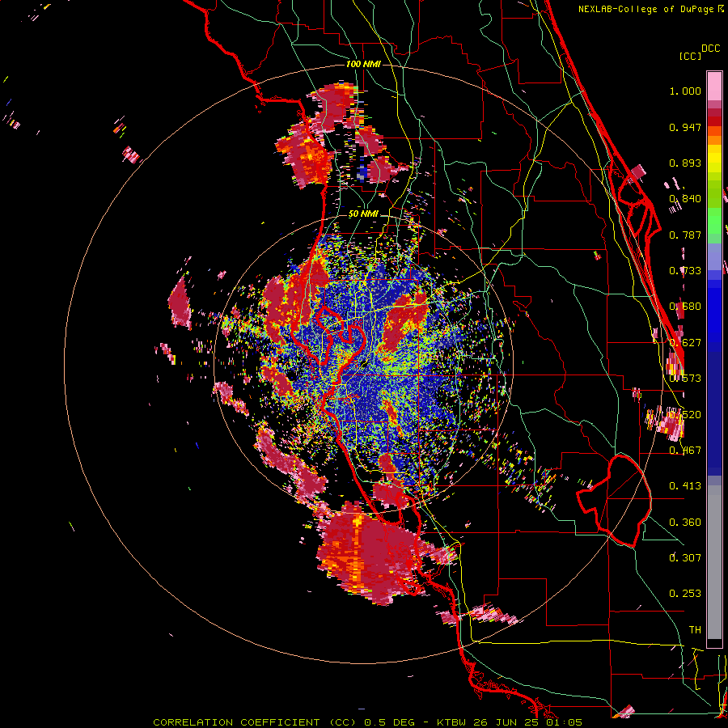Viewport: 728px width, 728px height.
Task: Select the 0.893 legend value
Action: coord(685,163)
